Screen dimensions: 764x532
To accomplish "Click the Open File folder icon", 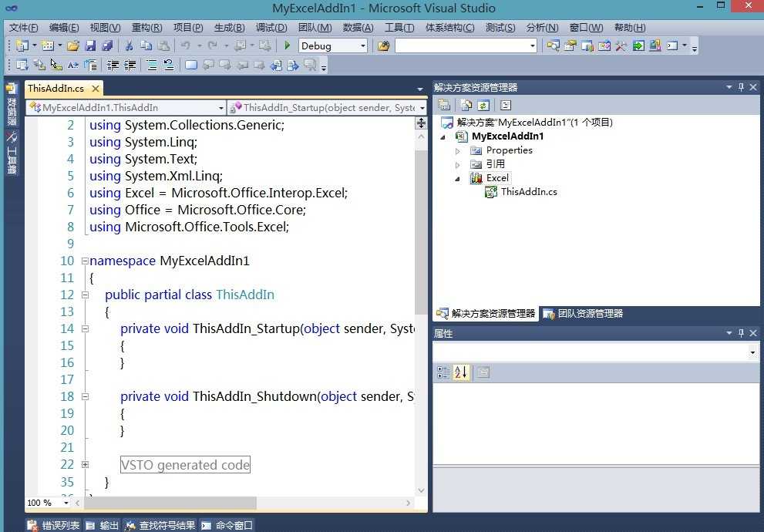I will pyautogui.click(x=73, y=46).
